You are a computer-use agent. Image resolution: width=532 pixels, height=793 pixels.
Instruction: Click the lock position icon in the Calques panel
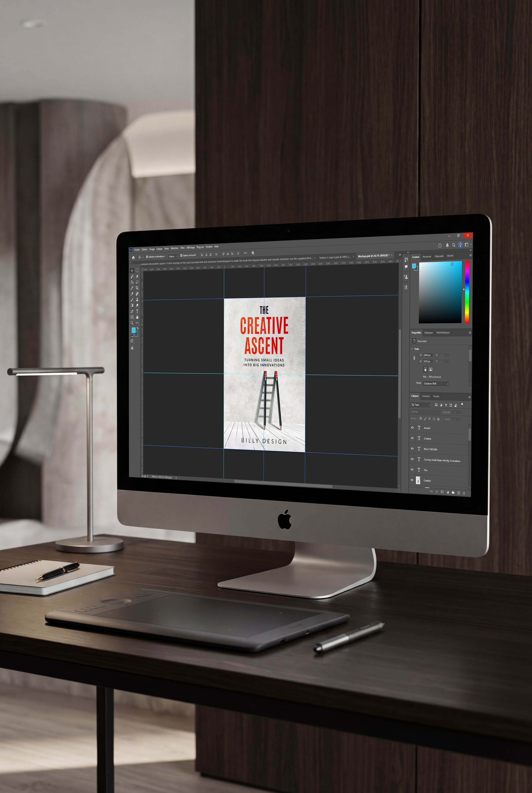coord(430,419)
